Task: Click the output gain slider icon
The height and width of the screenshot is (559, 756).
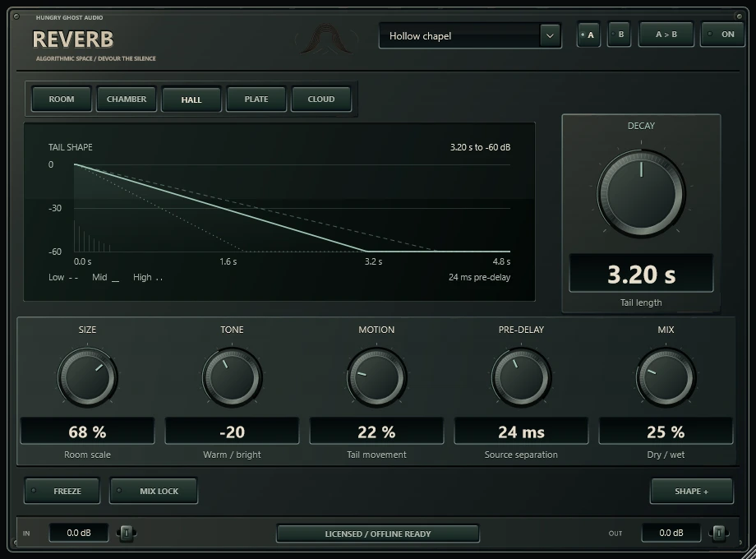Action: point(718,533)
